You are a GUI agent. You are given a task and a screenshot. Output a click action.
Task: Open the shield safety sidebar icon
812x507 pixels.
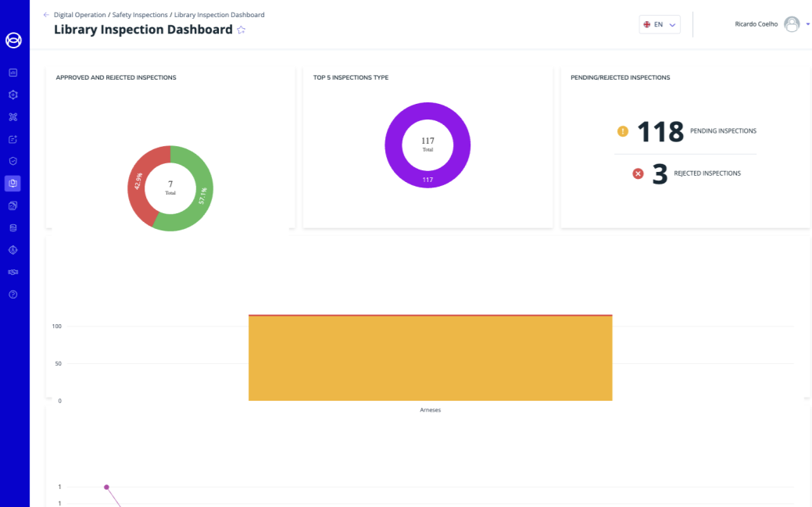[x=13, y=161]
